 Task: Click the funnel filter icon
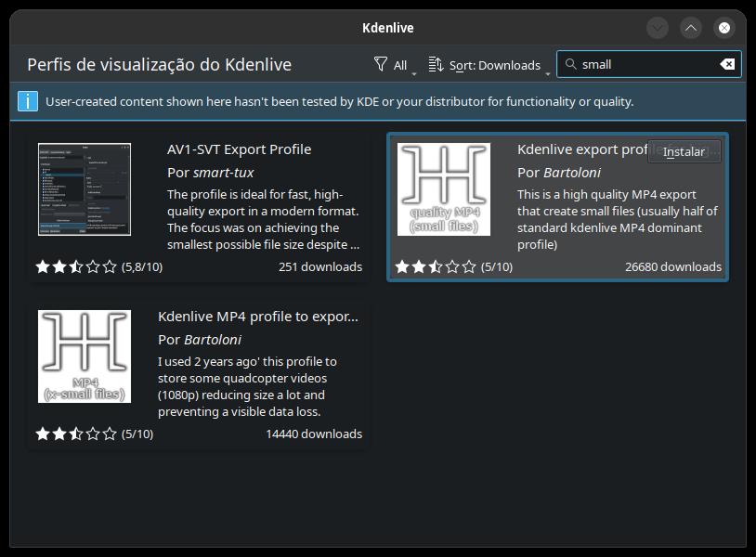coord(381,64)
